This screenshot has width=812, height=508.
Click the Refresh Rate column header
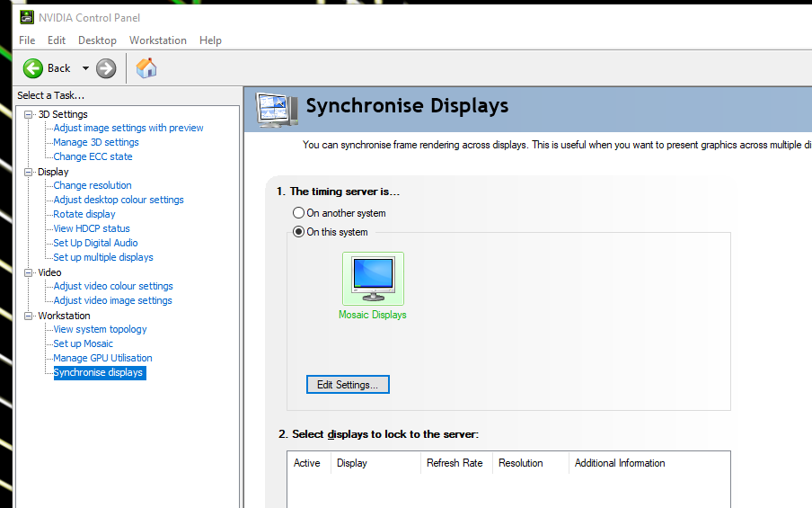click(x=456, y=463)
